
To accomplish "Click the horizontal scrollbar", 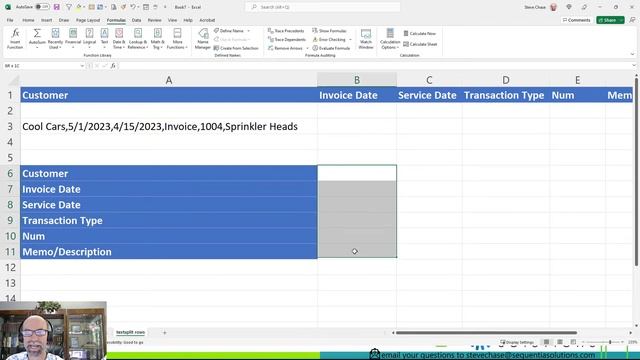I will (487, 333).
